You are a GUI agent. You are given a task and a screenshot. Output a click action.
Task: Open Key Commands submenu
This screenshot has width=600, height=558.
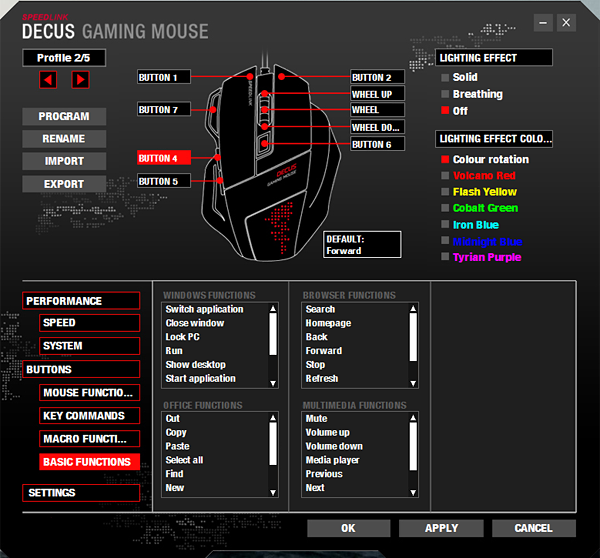click(x=90, y=416)
